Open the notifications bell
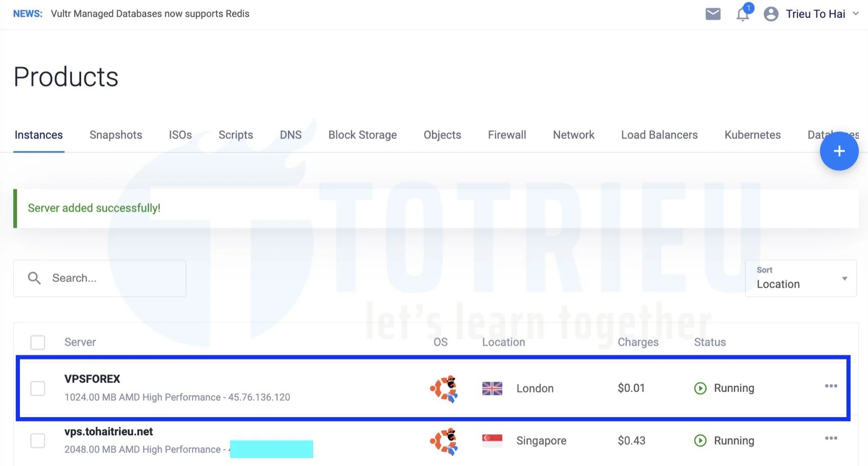868x466 pixels. tap(743, 13)
